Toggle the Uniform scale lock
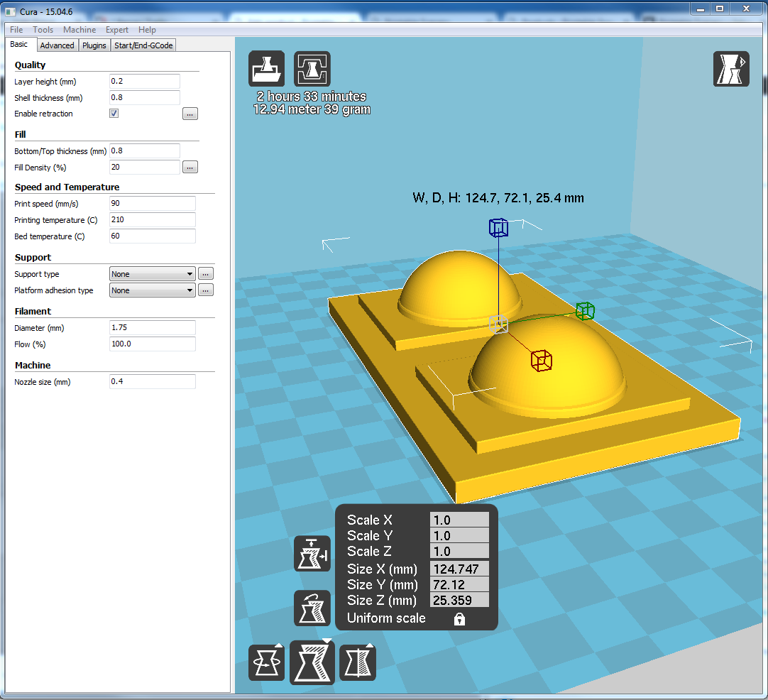The image size is (768, 700). point(459,619)
